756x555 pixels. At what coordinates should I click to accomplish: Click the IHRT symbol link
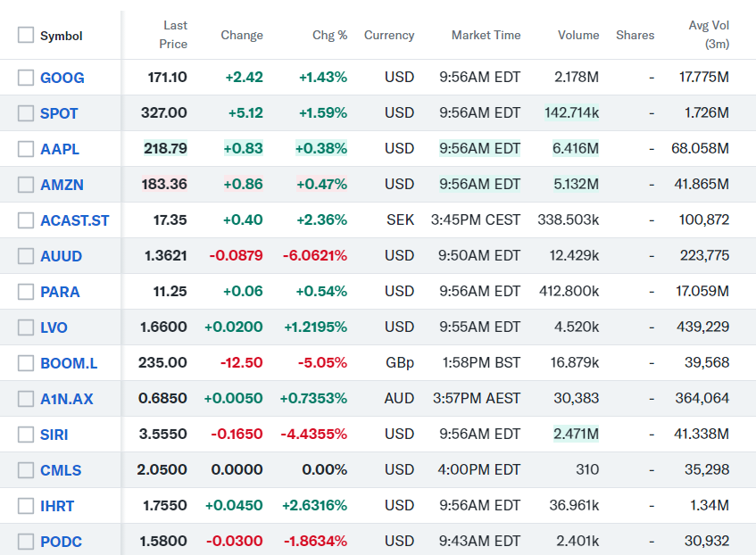(x=57, y=506)
